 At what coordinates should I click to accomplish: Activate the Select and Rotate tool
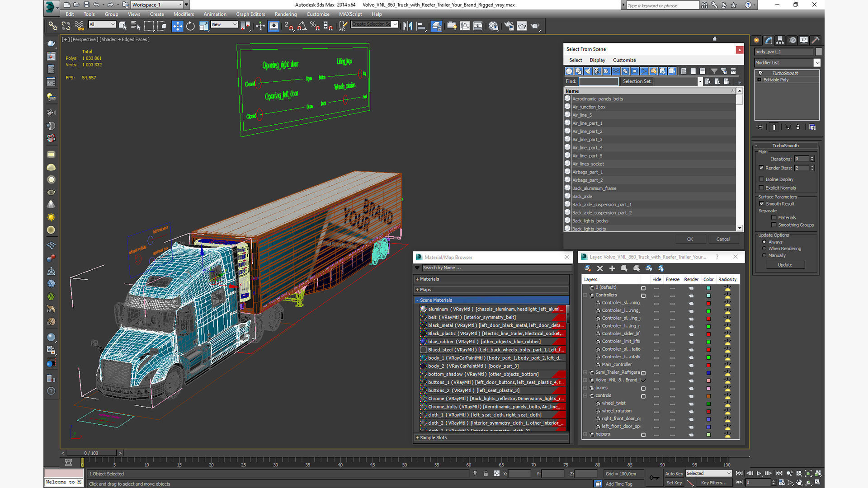coord(190,26)
